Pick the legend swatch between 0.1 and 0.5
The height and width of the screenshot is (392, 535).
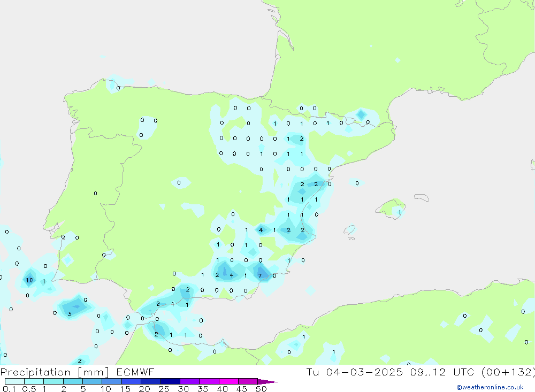[14, 381]
